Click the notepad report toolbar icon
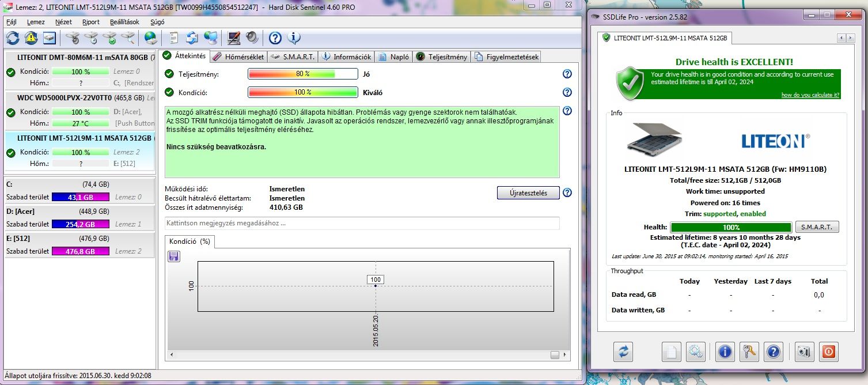Screen dimensions: 868x385 [174, 38]
